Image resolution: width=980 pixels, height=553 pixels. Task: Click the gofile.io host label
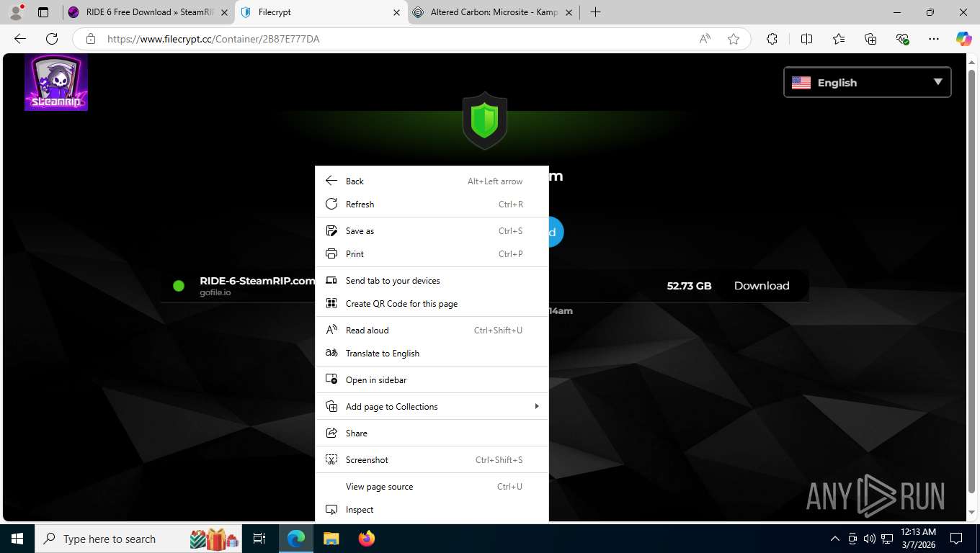(x=215, y=293)
